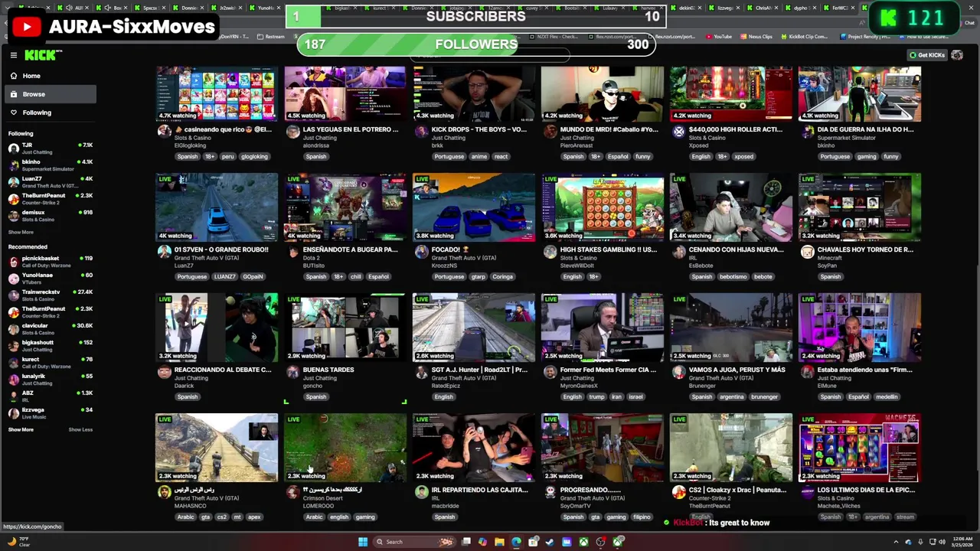Click lizzvega's avatar in the Recommended list
The width and height of the screenshot is (980, 551).
coord(14,412)
